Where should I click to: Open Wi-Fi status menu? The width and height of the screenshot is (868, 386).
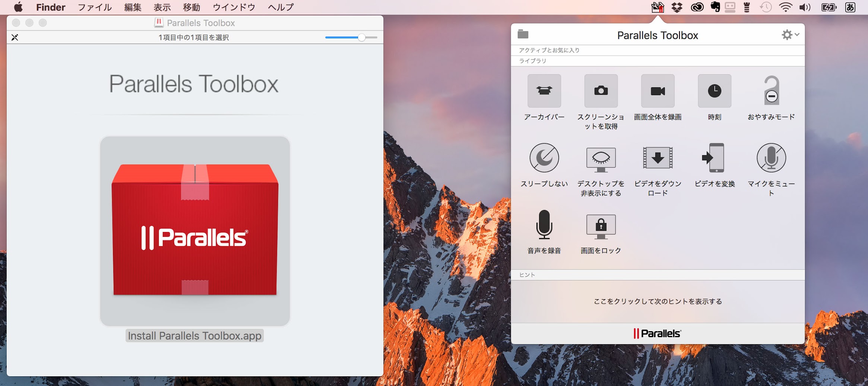pos(786,7)
